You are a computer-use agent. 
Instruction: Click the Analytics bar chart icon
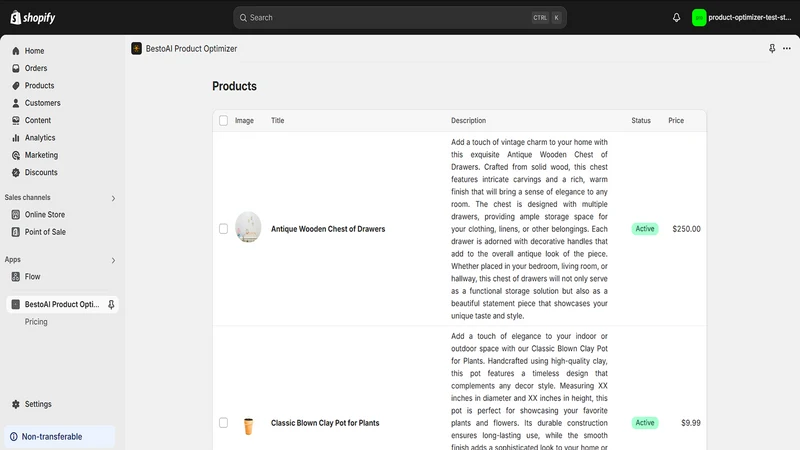click(x=16, y=138)
